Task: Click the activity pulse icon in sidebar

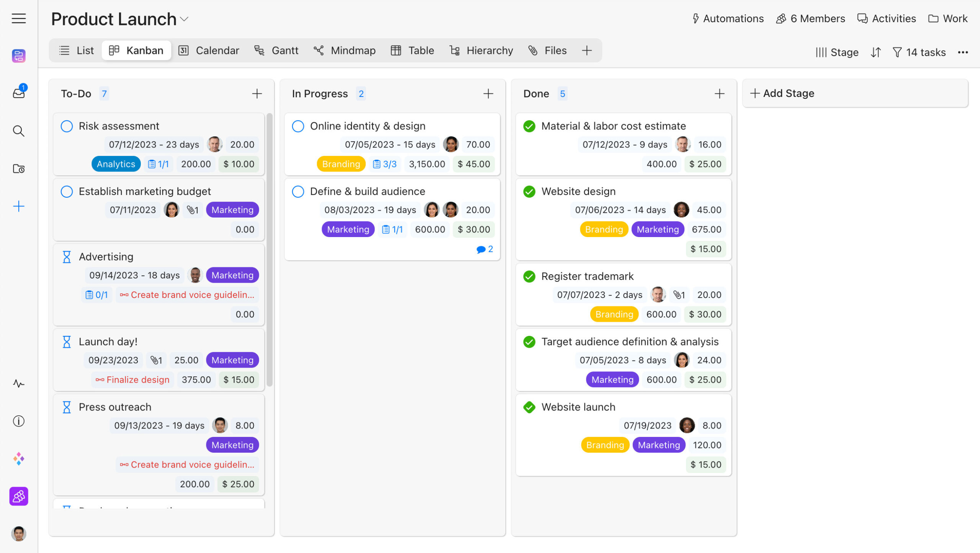Action: 18,383
